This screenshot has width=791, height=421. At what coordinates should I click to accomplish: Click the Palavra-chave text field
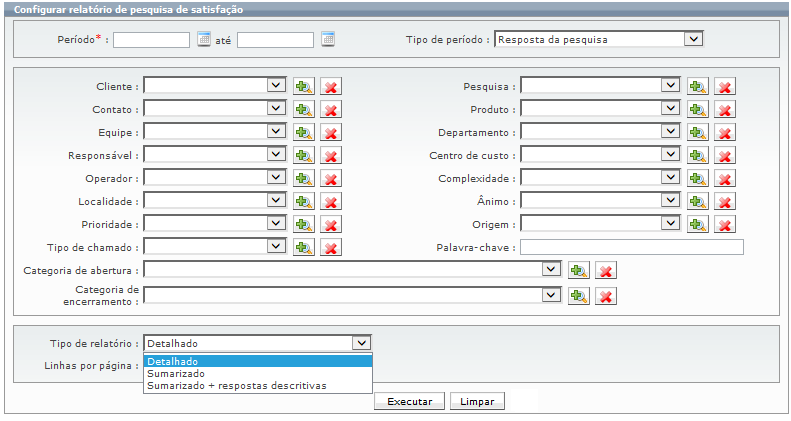[x=632, y=247]
